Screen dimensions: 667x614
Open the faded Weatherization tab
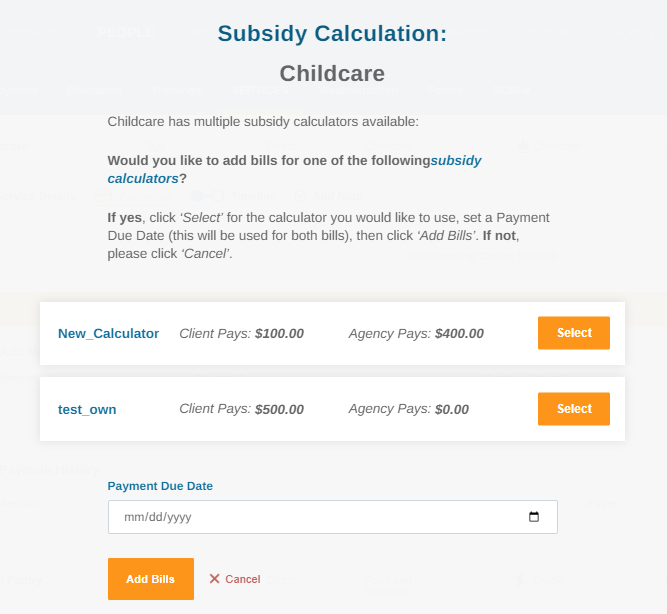point(358,90)
